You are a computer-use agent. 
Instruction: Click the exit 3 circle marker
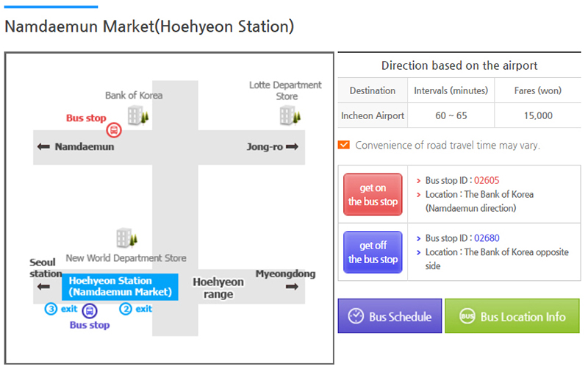[x=51, y=309]
